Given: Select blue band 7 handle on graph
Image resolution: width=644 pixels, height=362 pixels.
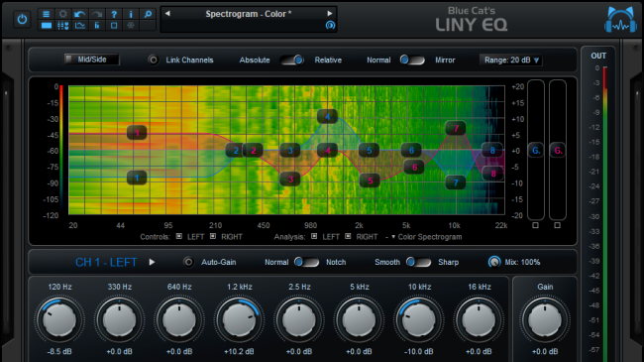Looking at the screenshot, I should pos(456,182).
